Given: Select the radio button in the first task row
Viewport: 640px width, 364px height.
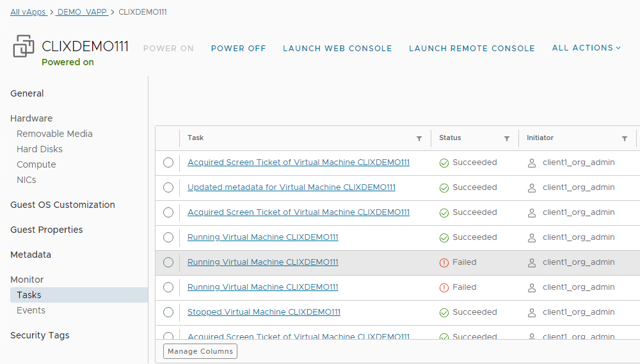Looking at the screenshot, I should (168, 162).
